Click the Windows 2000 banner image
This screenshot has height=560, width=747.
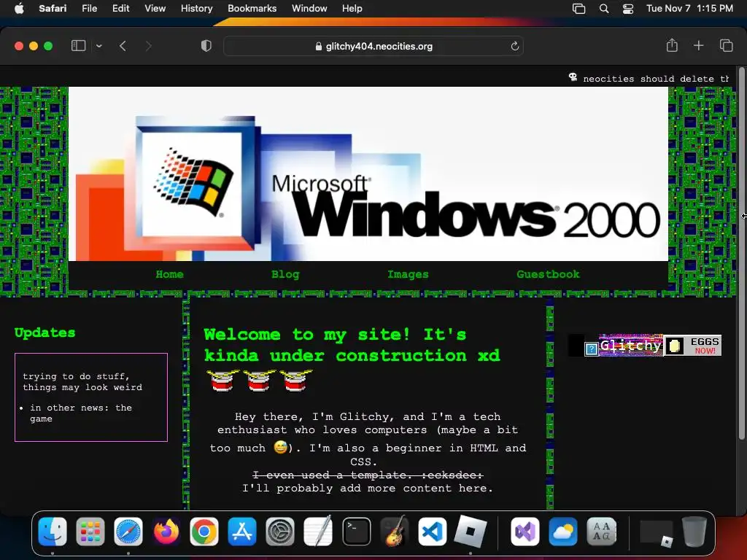pos(368,174)
